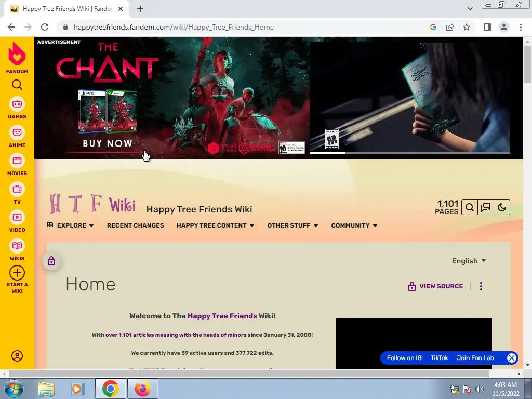This screenshot has width=532, height=399.
Task: Open the Fandom sidebar search icon
Action: 17,85
